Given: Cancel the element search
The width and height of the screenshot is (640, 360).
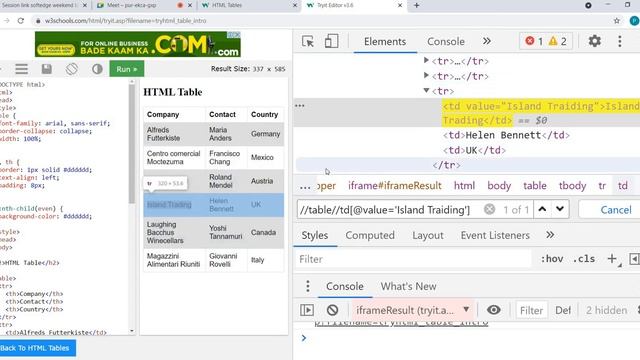Looking at the screenshot, I should tap(616, 210).
